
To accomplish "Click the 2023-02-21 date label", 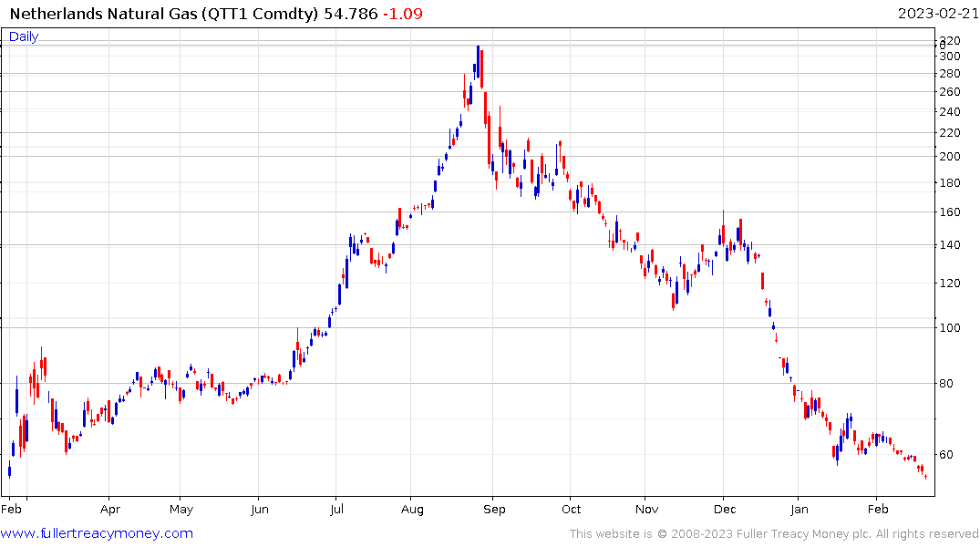I will click(x=938, y=13).
